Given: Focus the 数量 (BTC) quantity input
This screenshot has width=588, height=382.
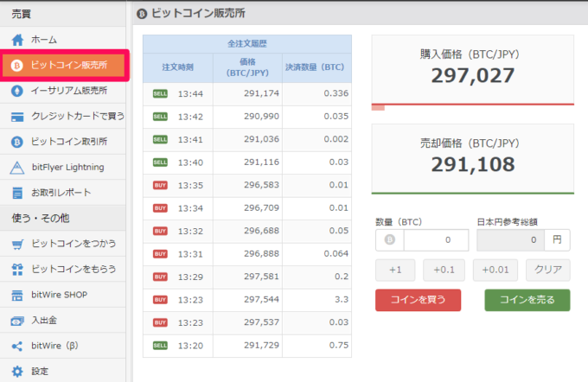Looking at the screenshot, I should coord(436,240).
